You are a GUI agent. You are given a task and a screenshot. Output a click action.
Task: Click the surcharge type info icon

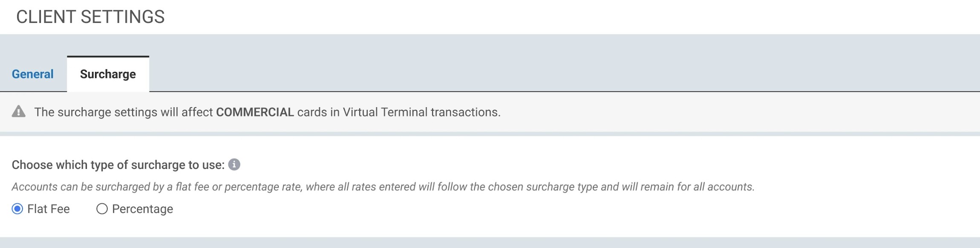(x=234, y=165)
